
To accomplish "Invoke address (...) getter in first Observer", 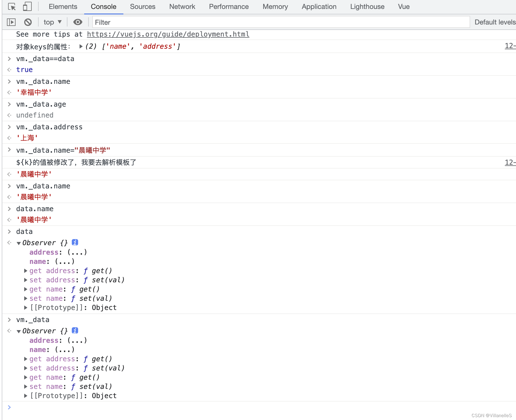I will (x=77, y=252).
